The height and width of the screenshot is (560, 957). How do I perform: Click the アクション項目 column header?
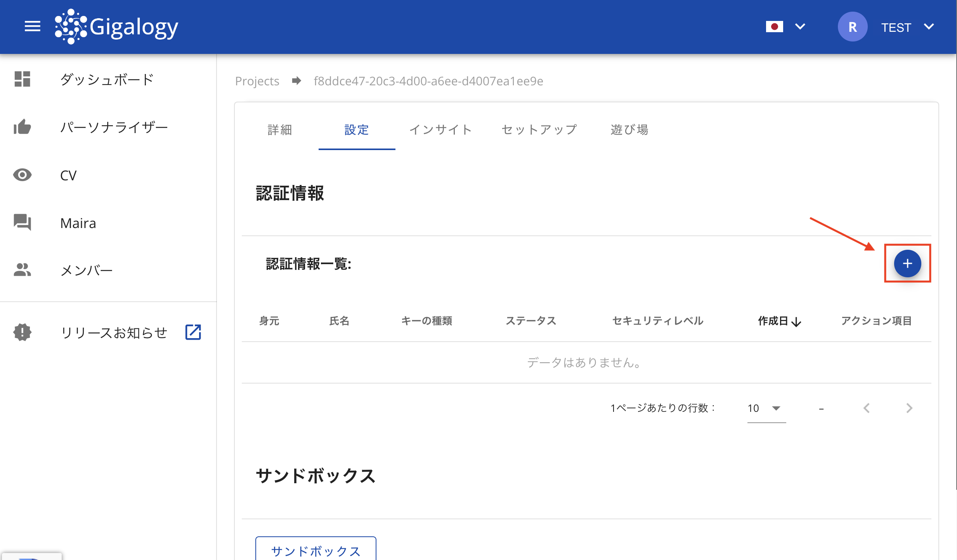coord(876,321)
